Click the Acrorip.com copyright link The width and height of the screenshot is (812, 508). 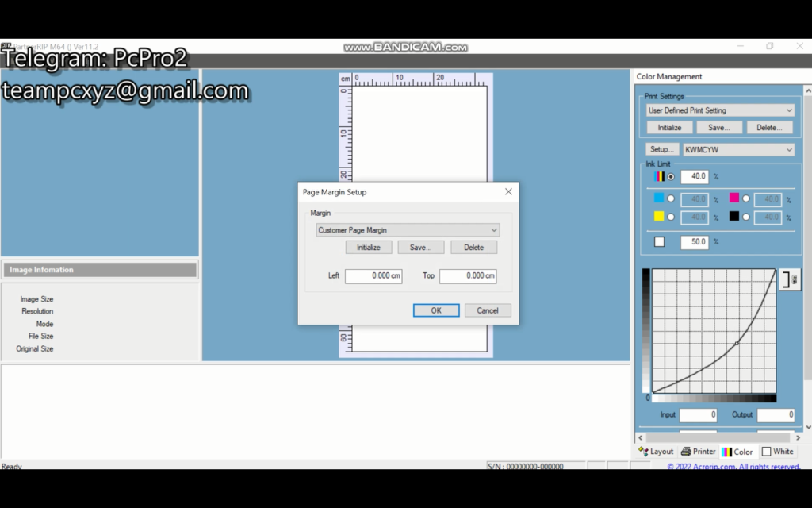[x=733, y=467]
